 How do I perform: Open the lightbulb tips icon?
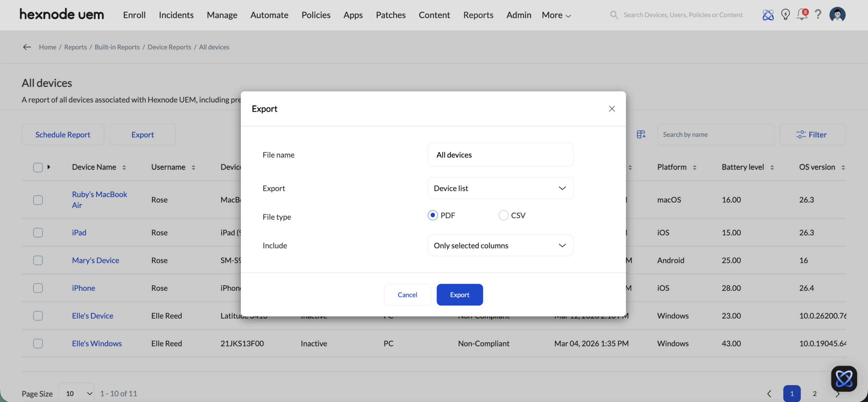785,15
